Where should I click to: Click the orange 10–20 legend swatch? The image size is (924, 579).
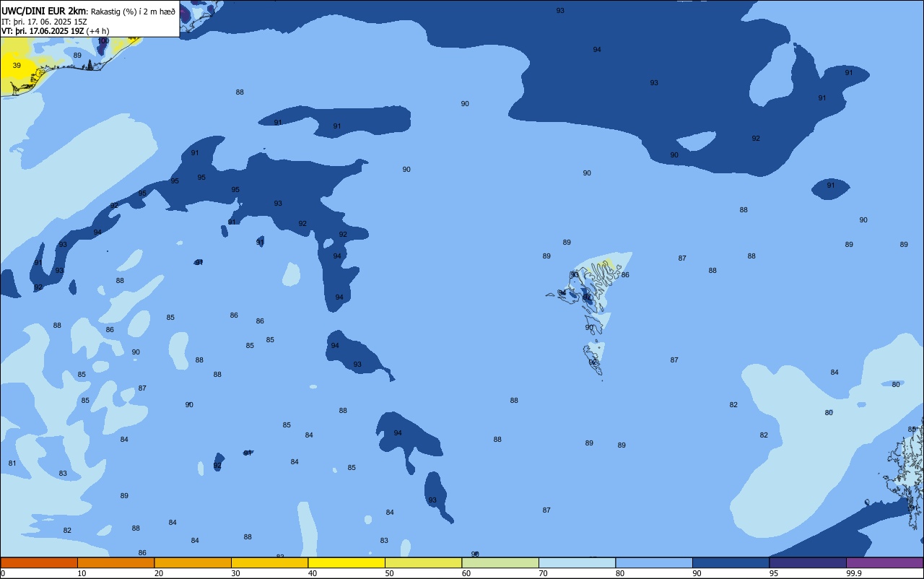tap(115, 562)
